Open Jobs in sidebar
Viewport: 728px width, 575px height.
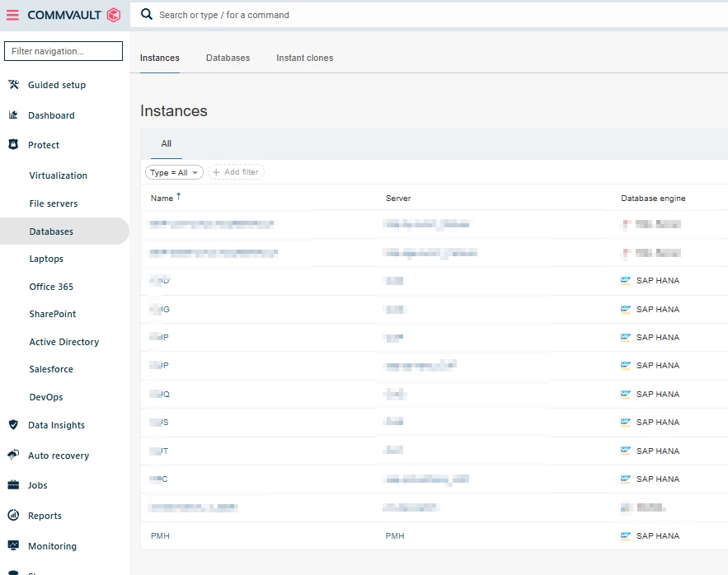pyautogui.click(x=38, y=485)
